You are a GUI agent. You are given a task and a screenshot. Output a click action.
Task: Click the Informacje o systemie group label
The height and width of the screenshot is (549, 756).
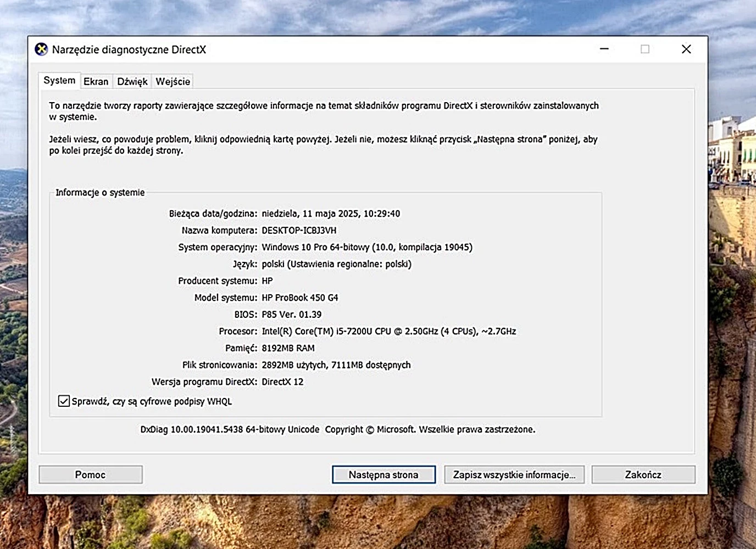[100, 193]
